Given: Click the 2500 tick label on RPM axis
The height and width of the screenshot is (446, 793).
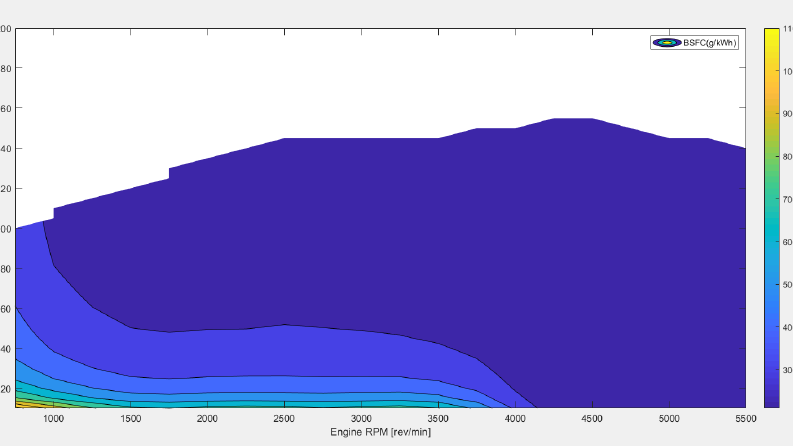Looking at the screenshot, I should pyautogui.click(x=284, y=418).
